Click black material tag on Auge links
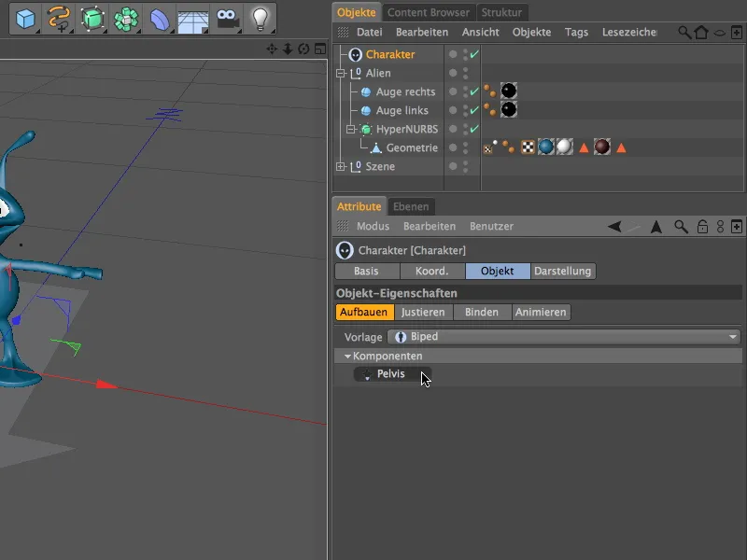The image size is (747, 560). coord(509,109)
